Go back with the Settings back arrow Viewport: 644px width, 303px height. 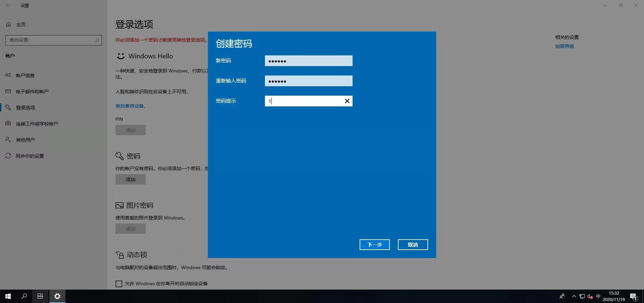pyautogui.click(x=8, y=5)
